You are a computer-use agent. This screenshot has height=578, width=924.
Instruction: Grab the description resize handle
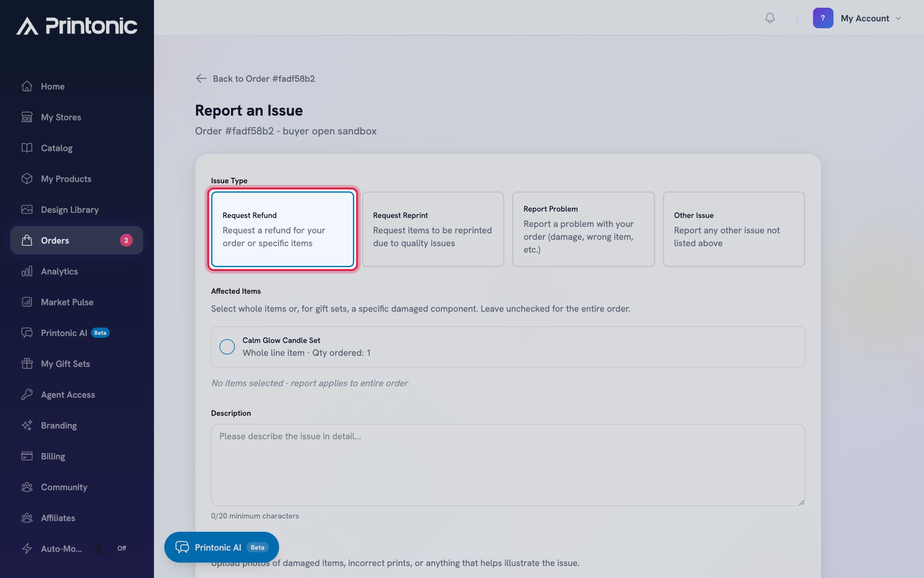[x=801, y=502]
